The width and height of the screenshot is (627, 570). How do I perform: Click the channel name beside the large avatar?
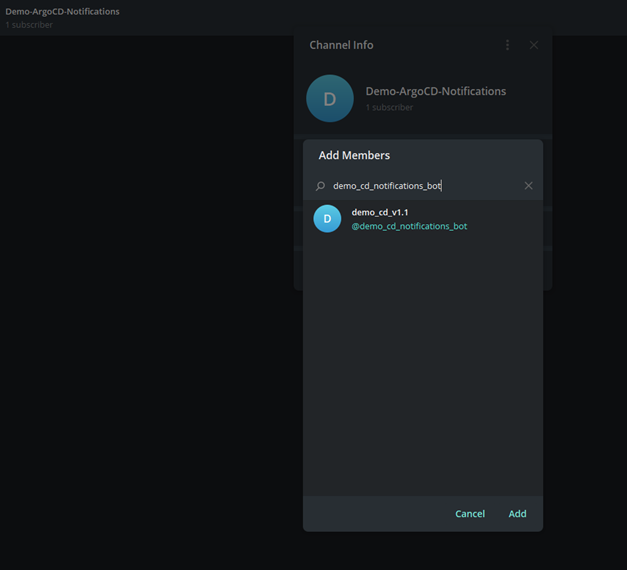point(435,91)
